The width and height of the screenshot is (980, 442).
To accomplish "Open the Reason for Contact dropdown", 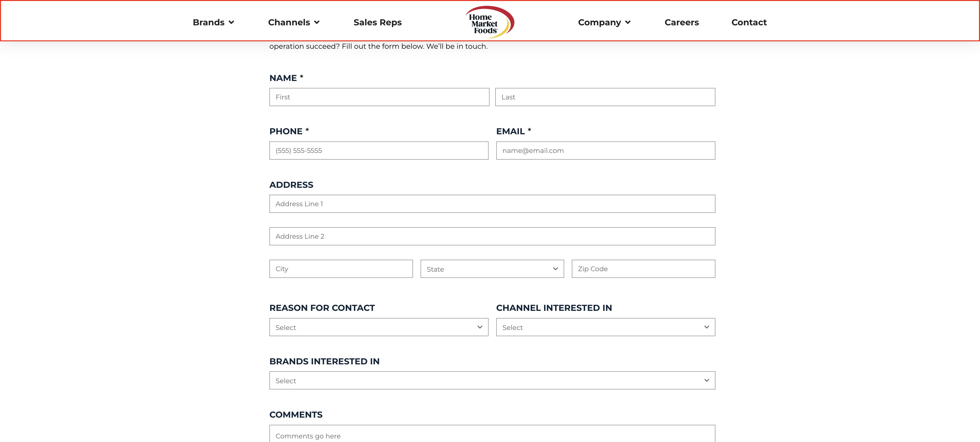I will [379, 327].
